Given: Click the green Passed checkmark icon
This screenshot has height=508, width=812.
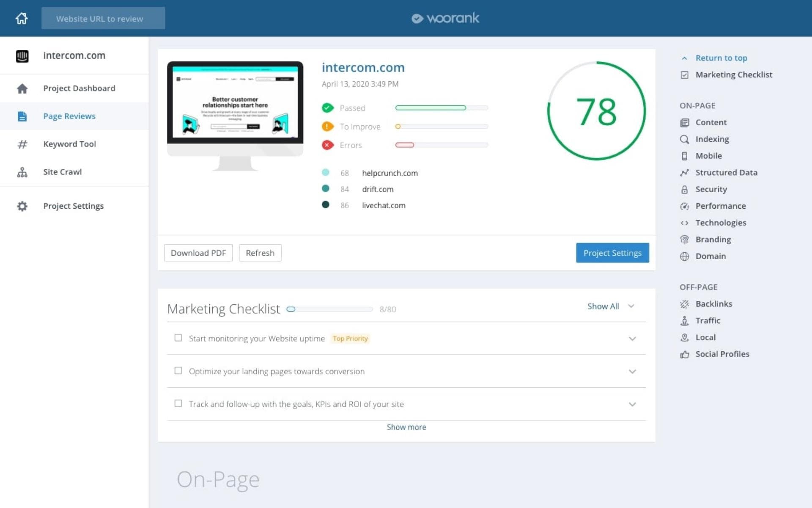Looking at the screenshot, I should click(x=327, y=108).
